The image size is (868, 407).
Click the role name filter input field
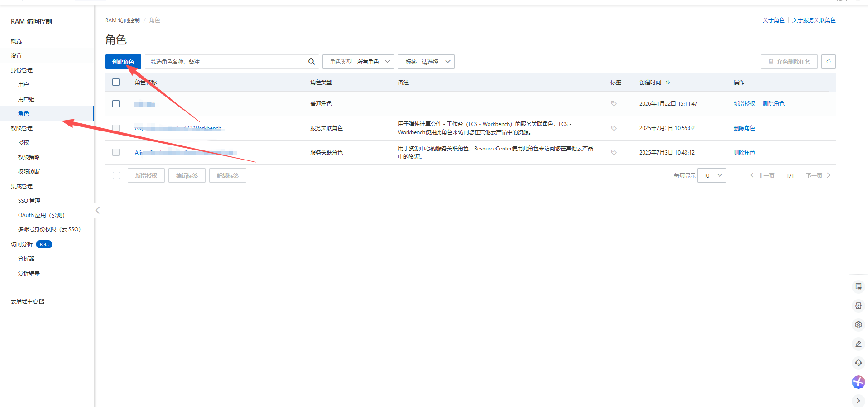pyautogui.click(x=224, y=62)
